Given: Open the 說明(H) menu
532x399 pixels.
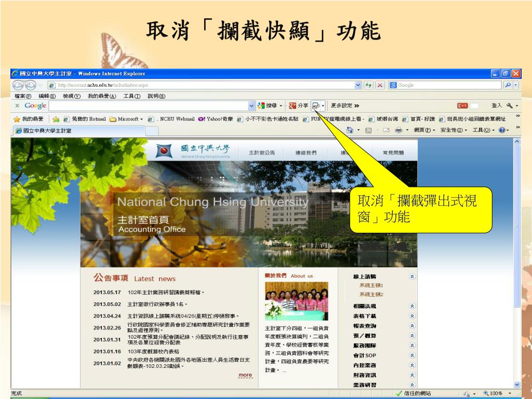Looking at the screenshot, I should coord(156,96).
